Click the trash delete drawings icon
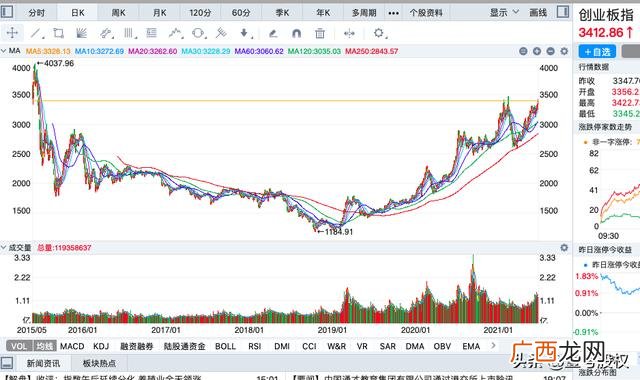The image size is (640, 380). pyautogui.click(x=320, y=33)
